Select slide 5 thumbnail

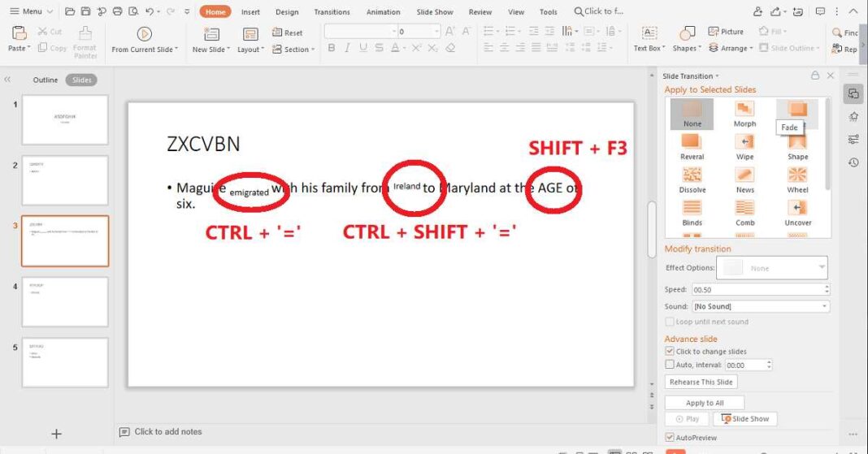(65, 363)
